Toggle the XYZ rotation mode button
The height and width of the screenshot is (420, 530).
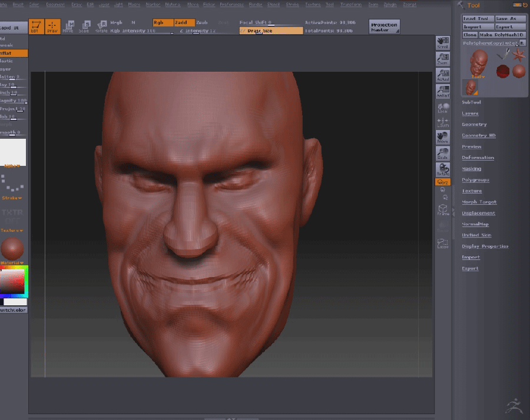(442, 182)
